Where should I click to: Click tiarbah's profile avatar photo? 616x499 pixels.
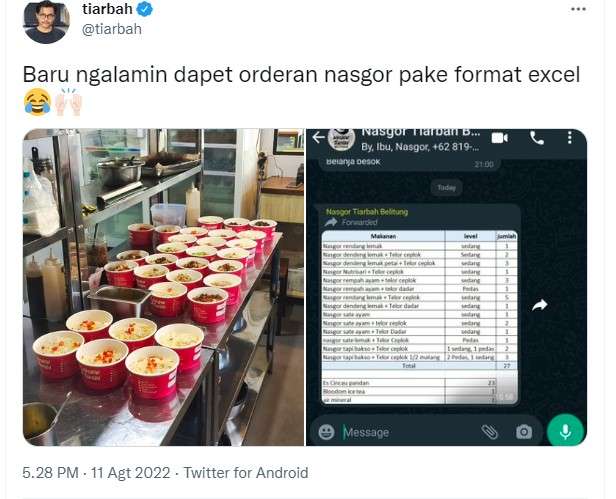click(46, 22)
